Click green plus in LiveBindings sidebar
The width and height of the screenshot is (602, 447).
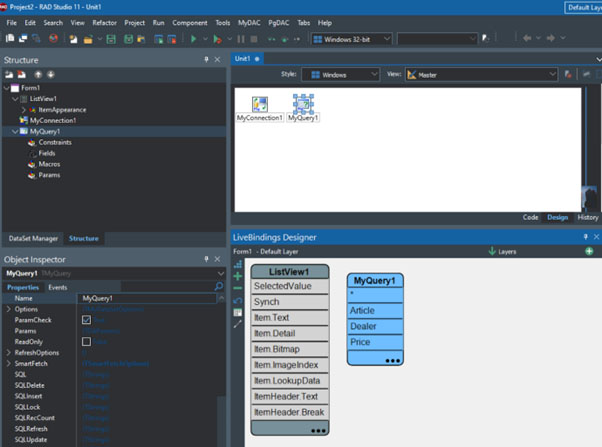pyautogui.click(x=238, y=276)
